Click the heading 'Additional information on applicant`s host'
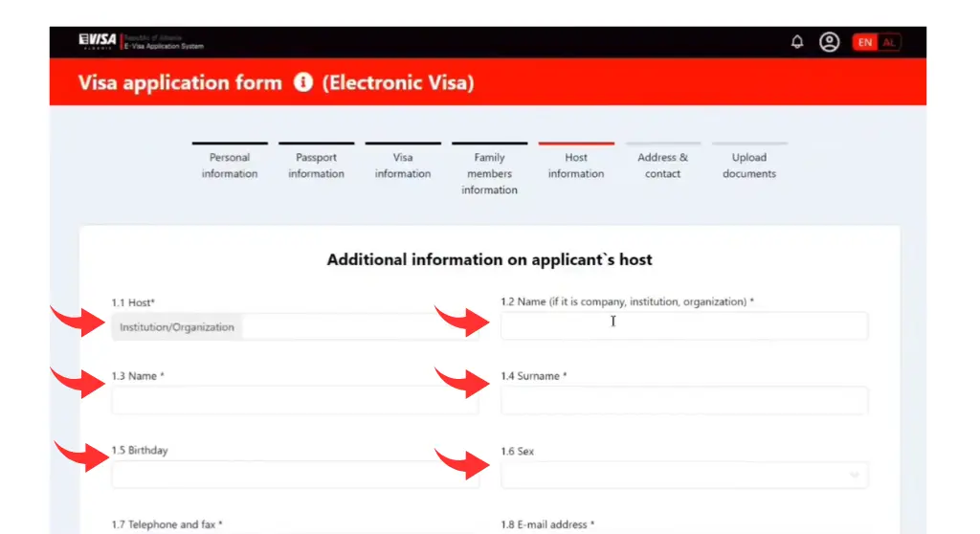The height and width of the screenshot is (534, 980). tap(489, 259)
